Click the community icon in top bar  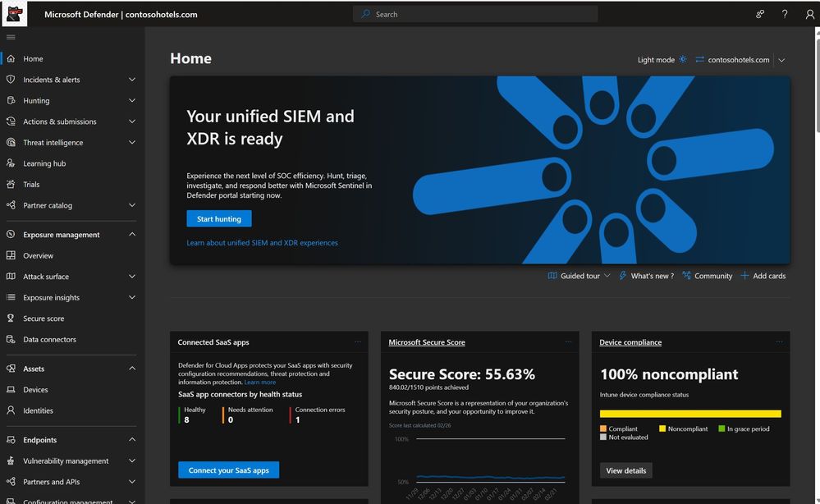pyautogui.click(x=760, y=14)
